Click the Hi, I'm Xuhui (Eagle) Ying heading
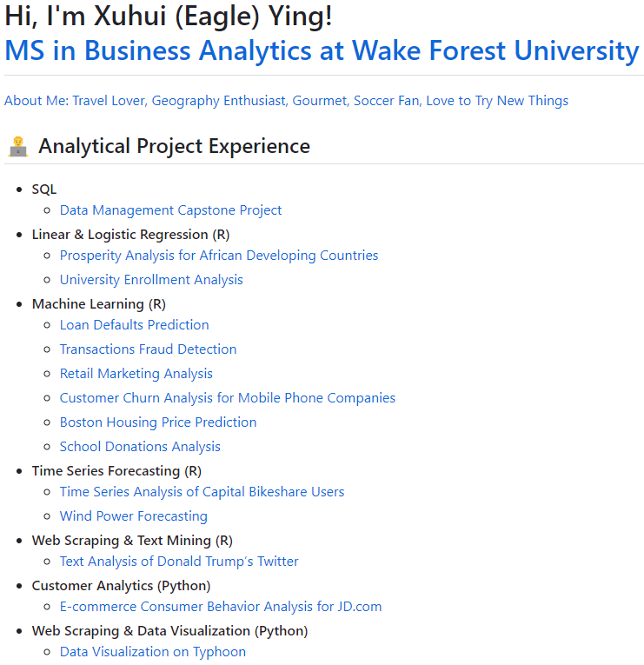 click(x=169, y=17)
